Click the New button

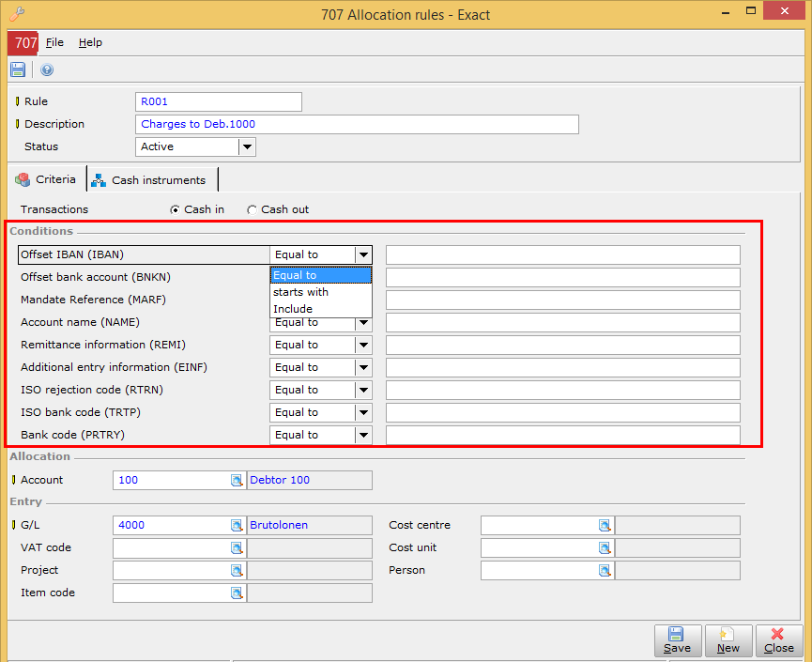728,641
